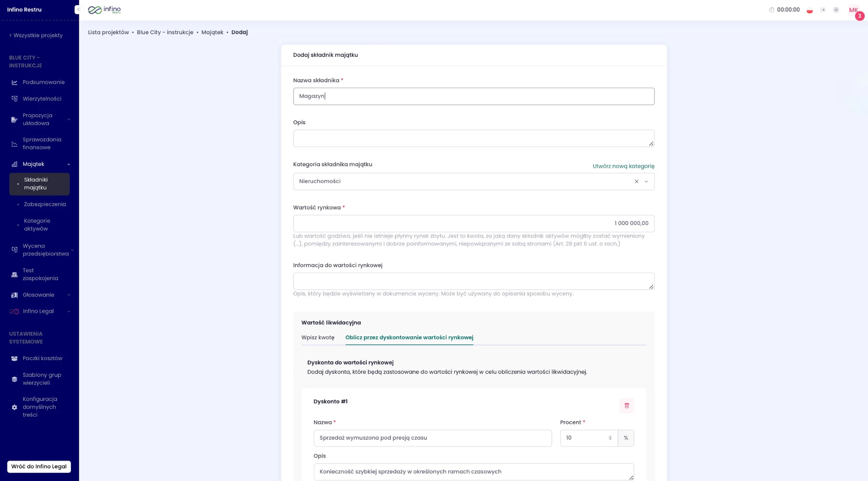
Task: Adjust the Procent stepper arrows
Action: pos(610,438)
